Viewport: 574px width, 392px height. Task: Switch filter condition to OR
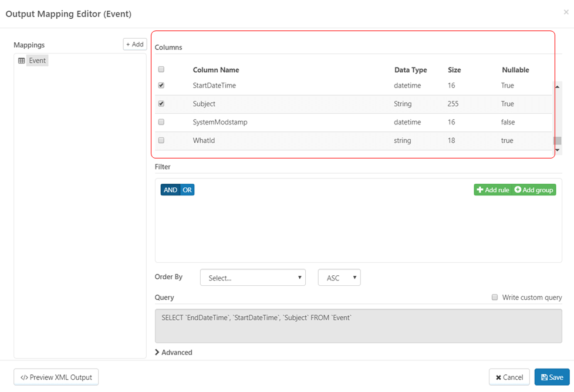click(187, 190)
